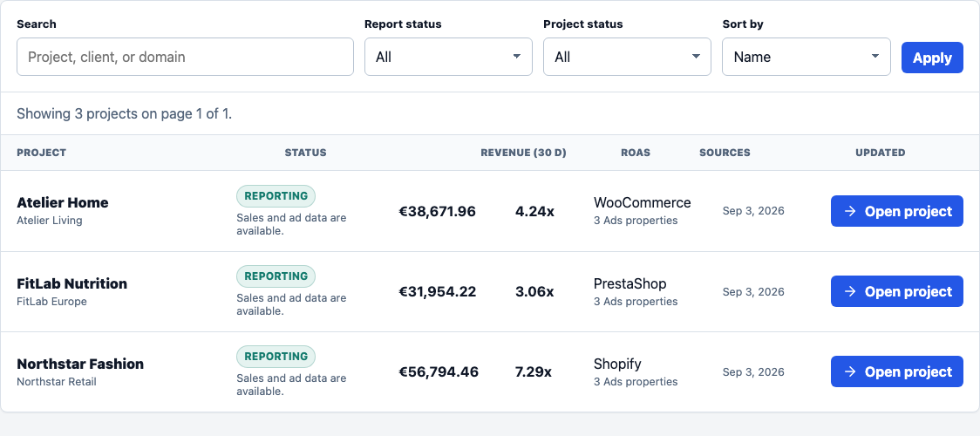
Task: Click the 3 Ads properties text under PrestaShop
Action: (x=636, y=301)
